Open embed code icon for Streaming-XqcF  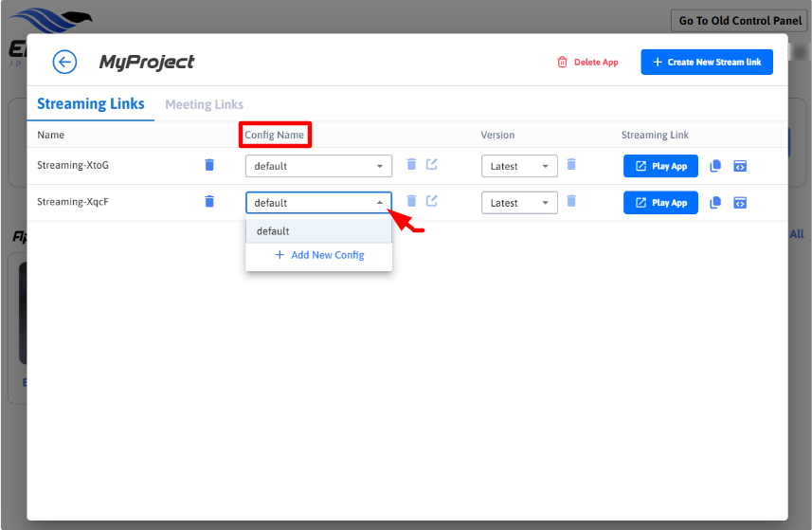[x=740, y=202]
